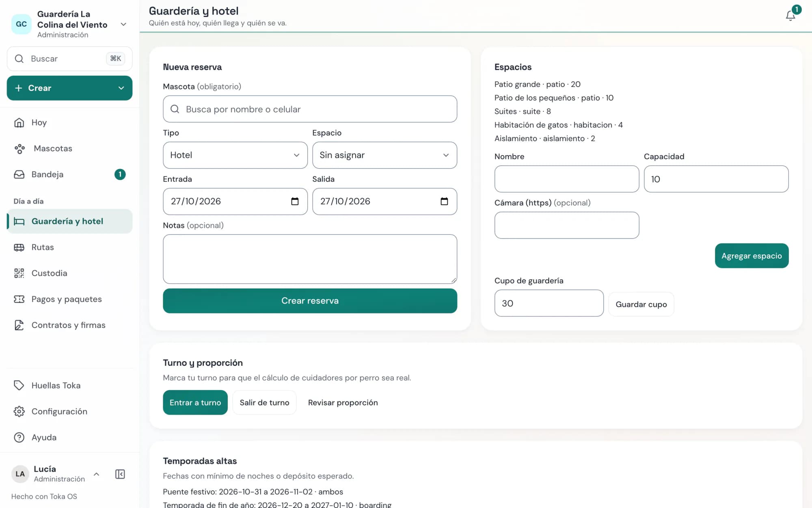Open Pagos y paquetes
This screenshot has width=812, height=508.
click(x=69, y=299)
